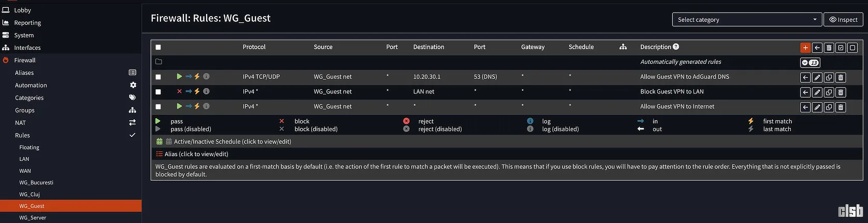
Task: Toggle the green pass icon on AdGuard DNS rule
Action: [x=179, y=77]
